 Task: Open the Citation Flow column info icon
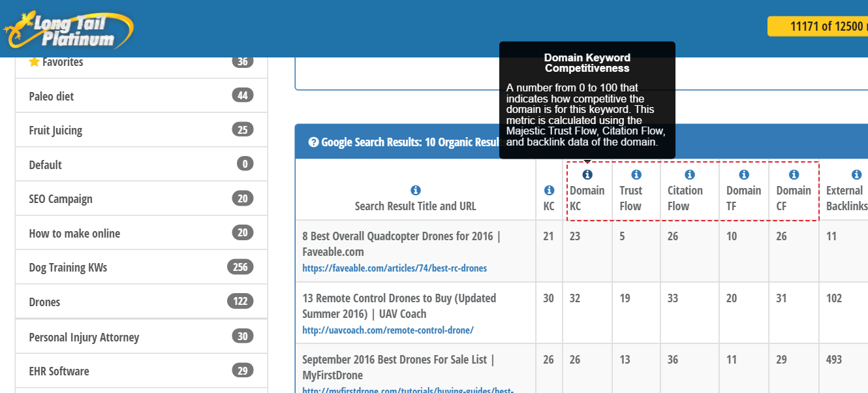pos(689,174)
